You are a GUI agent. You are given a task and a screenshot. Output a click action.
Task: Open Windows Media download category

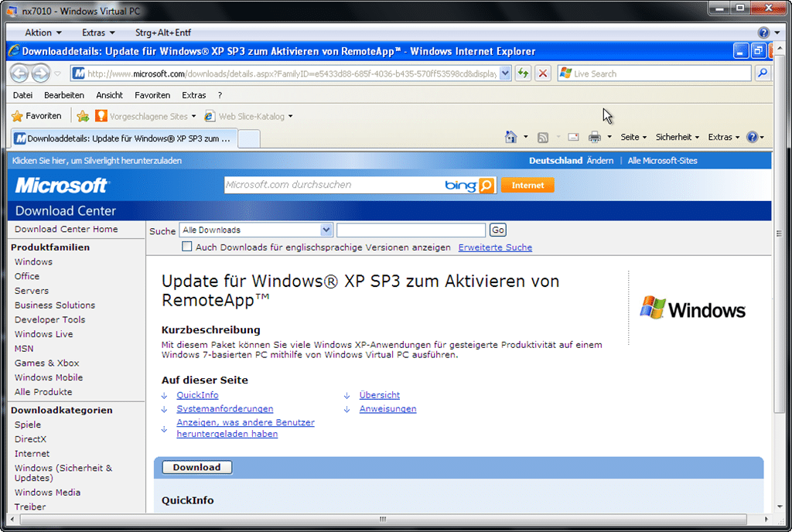tap(47, 492)
